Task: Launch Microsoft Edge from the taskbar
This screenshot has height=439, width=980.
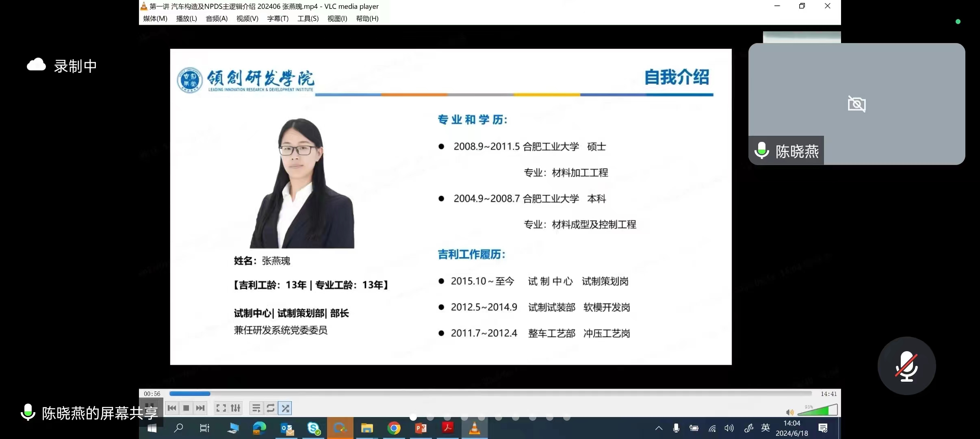Action: [x=259, y=428]
